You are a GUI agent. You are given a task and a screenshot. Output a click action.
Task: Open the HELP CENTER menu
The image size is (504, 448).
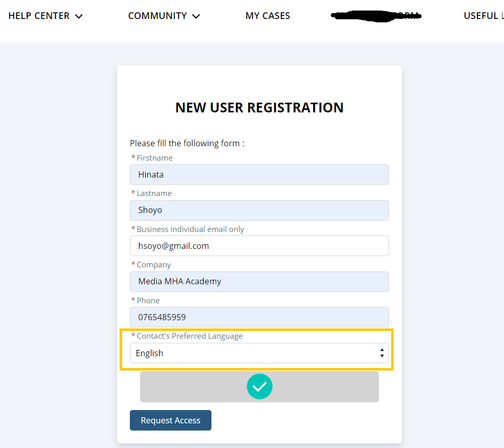pyautogui.click(x=39, y=16)
